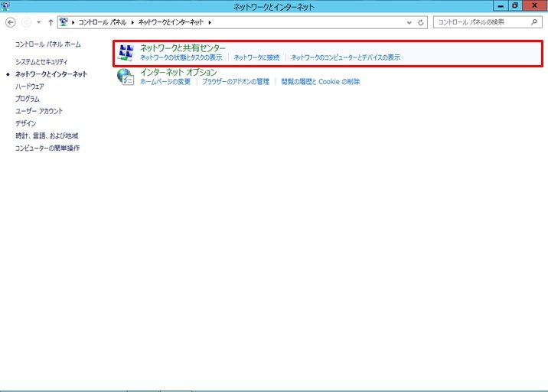
Task: Click the control panel icon in address bar
Action: [64, 23]
